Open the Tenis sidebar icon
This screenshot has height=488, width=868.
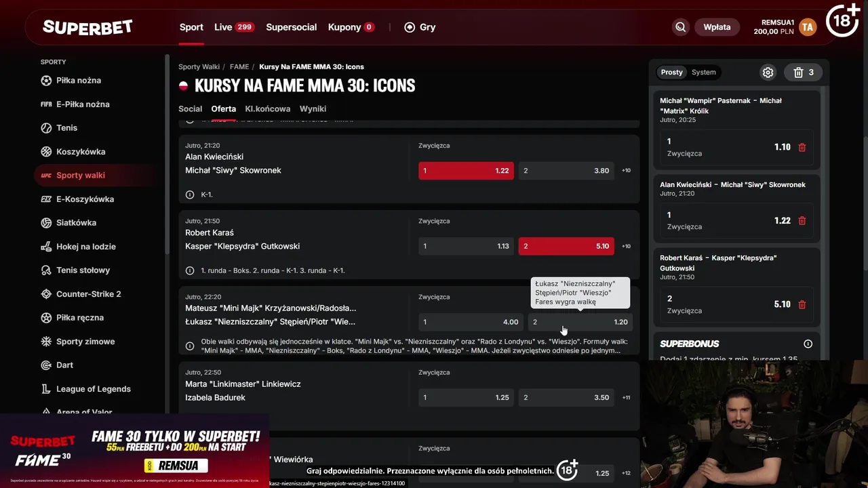46,128
